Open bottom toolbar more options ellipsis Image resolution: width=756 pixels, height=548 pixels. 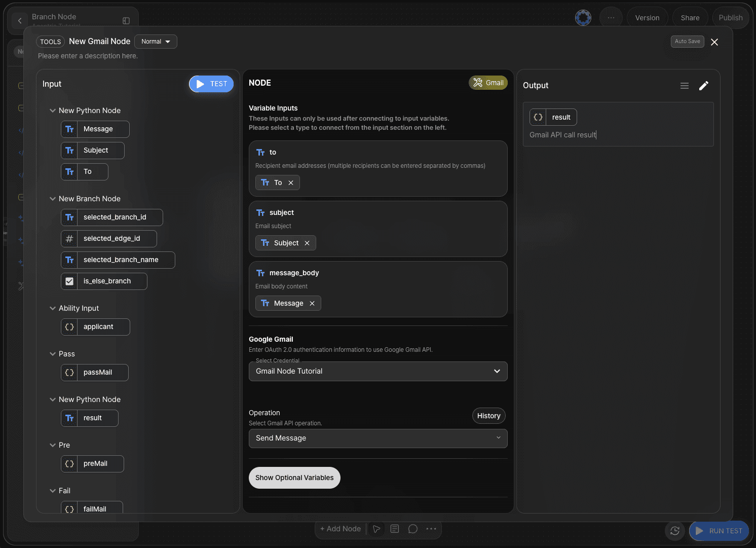(431, 529)
